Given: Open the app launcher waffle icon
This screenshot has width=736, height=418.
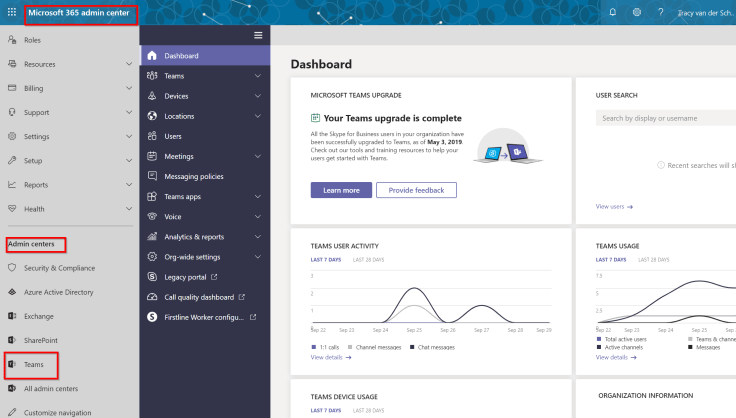Looking at the screenshot, I should (x=12, y=15).
